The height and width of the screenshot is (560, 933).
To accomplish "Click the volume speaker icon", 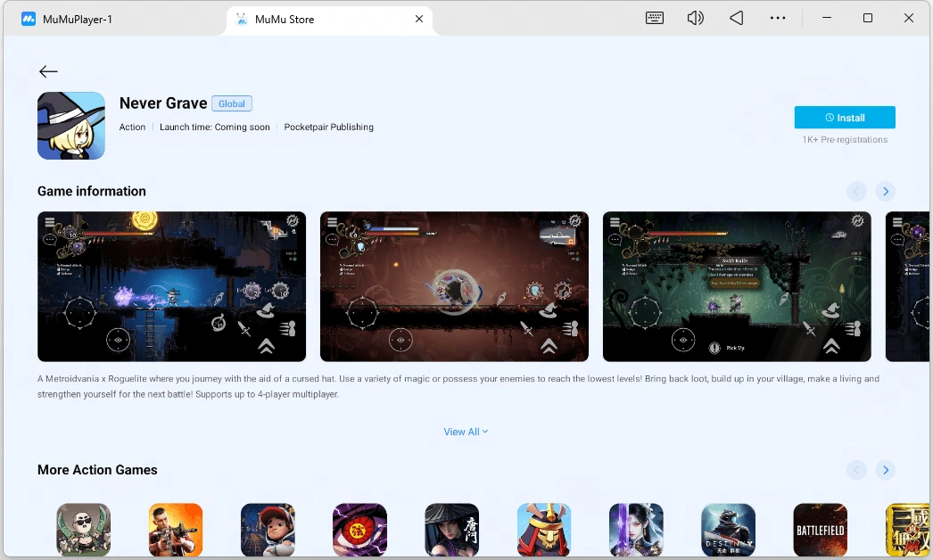I will (695, 18).
